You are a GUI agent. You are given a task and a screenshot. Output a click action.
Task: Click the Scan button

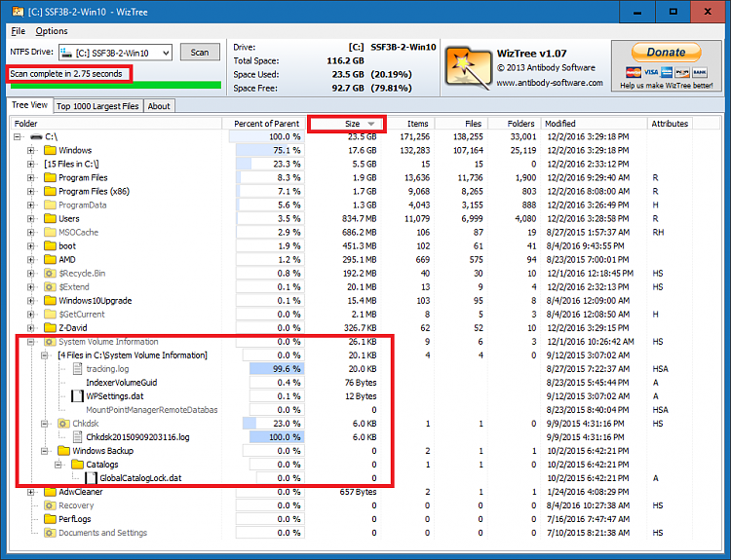coord(200,53)
